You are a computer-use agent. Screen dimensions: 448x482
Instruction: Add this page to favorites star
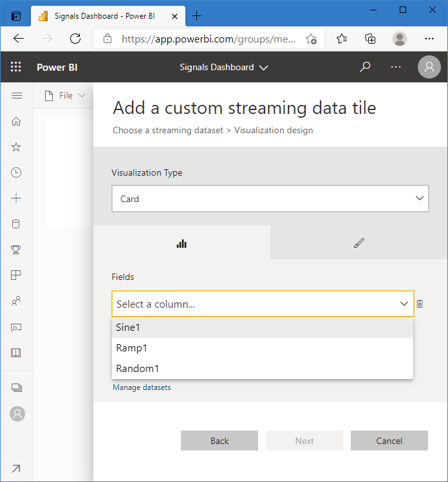311,39
